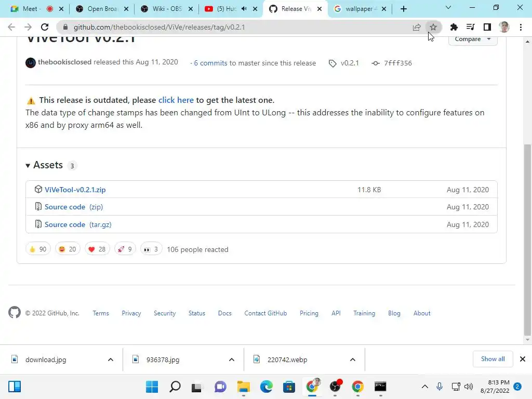This screenshot has width=532, height=399.
Task: Open the Chat taskbar icon
Action: point(220,387)
